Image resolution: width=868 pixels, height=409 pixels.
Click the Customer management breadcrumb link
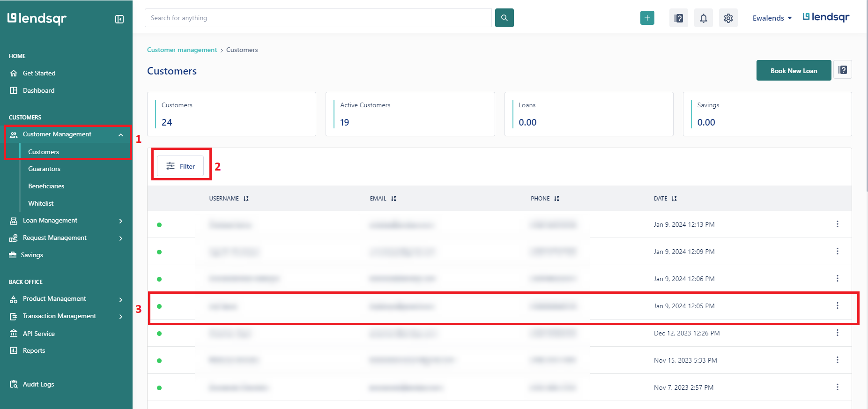coord(182,50)
